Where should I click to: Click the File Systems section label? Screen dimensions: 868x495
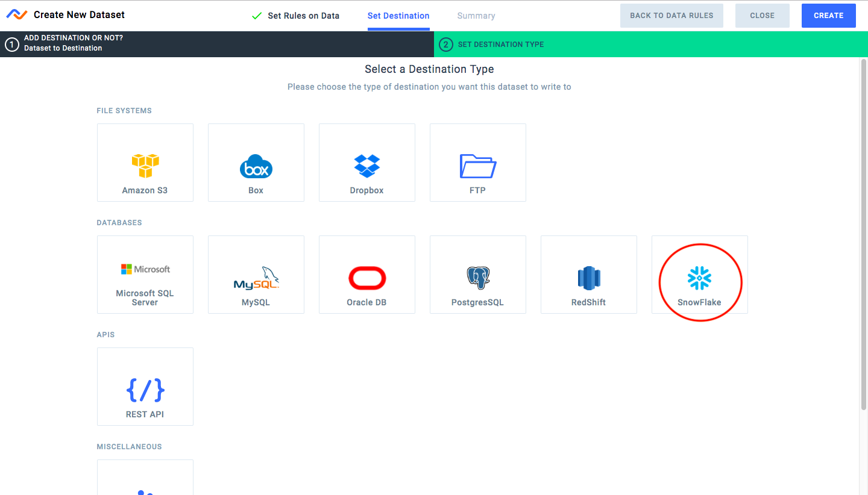[124, 111]
